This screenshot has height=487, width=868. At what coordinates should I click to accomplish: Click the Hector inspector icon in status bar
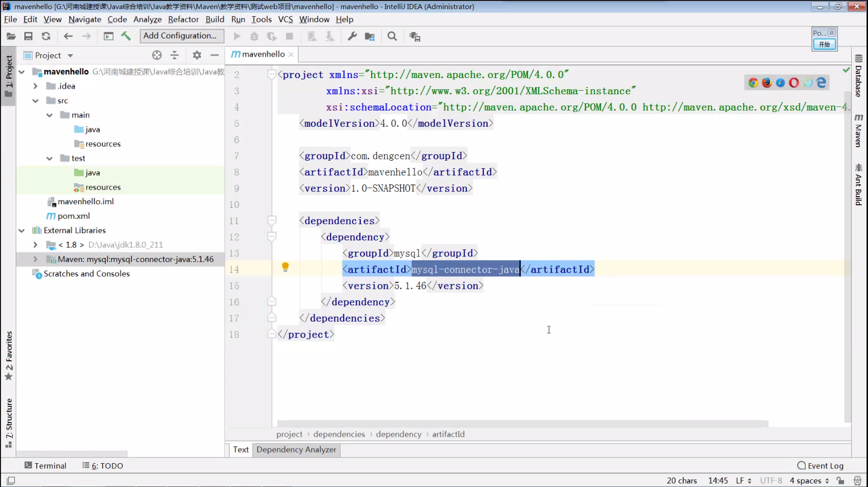pyautogui.click(x=857, y=480)
